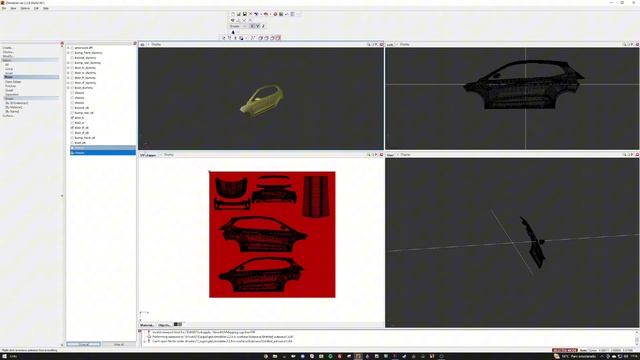
Task: Expand the boot_dummy tree node
Action: (68, 88)
